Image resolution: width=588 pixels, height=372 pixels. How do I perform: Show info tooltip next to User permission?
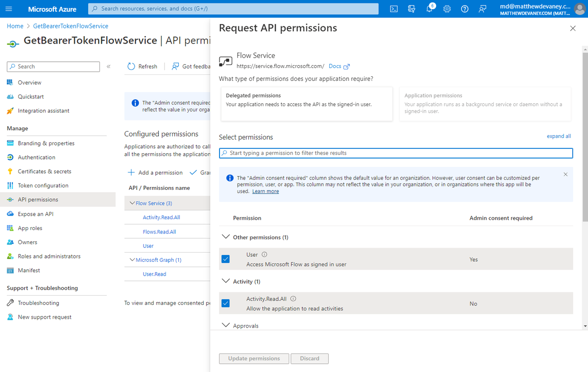[265, 255]
